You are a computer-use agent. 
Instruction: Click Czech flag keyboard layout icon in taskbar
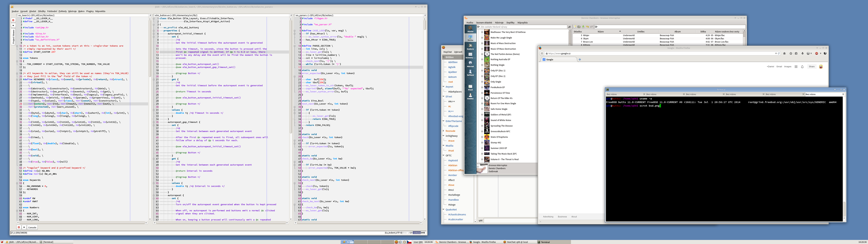(x=409, y=242)
